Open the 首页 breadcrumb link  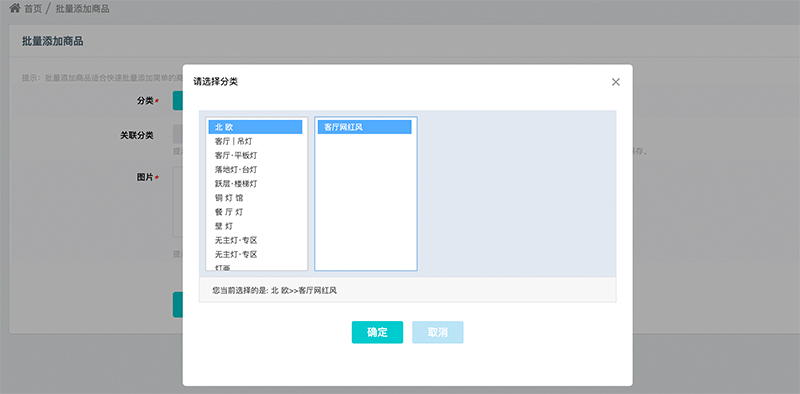pyautogui.click(x=33, y=9)
